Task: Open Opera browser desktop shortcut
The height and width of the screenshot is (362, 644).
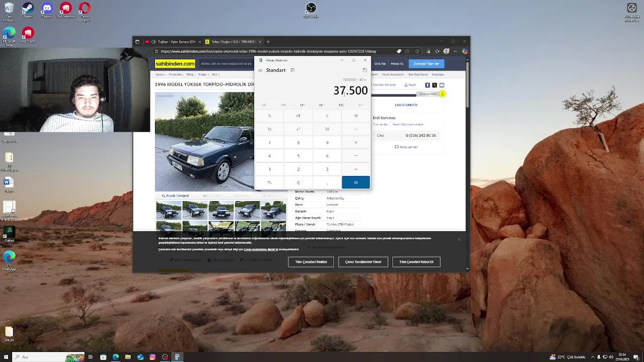Action: click(x=85, y=12)
